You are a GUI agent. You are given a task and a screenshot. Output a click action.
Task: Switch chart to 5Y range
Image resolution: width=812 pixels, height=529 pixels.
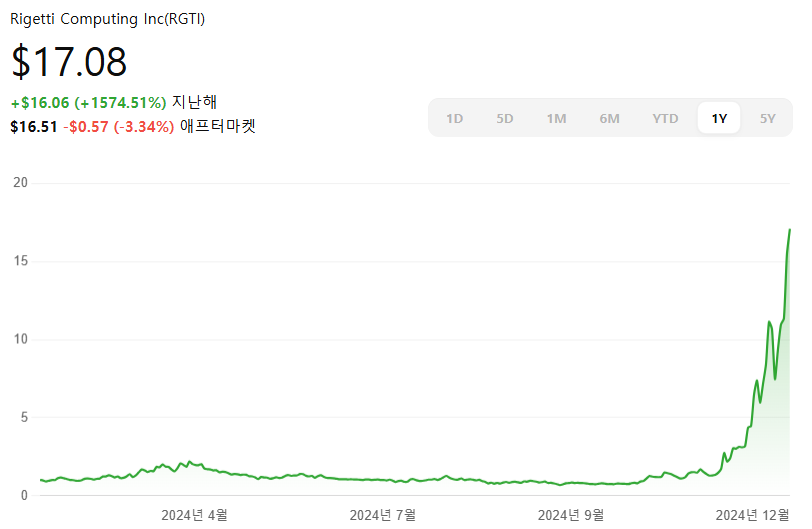click(767, 119)
